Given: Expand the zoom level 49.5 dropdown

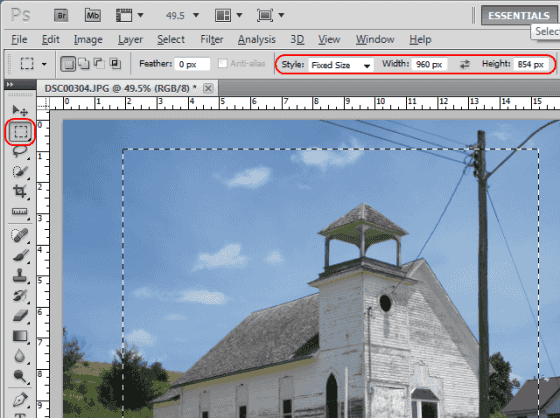Looking at the screenshot, I should click(x=196, y=15).
